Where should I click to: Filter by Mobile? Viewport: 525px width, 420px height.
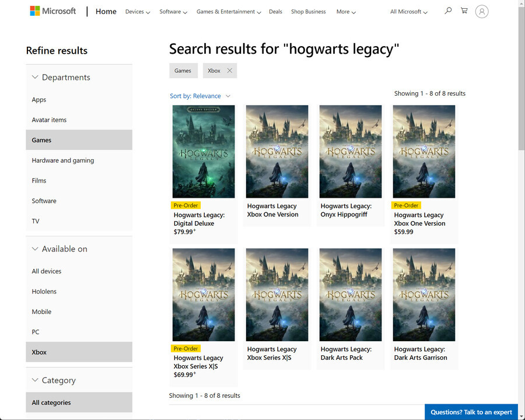point(79,312)
